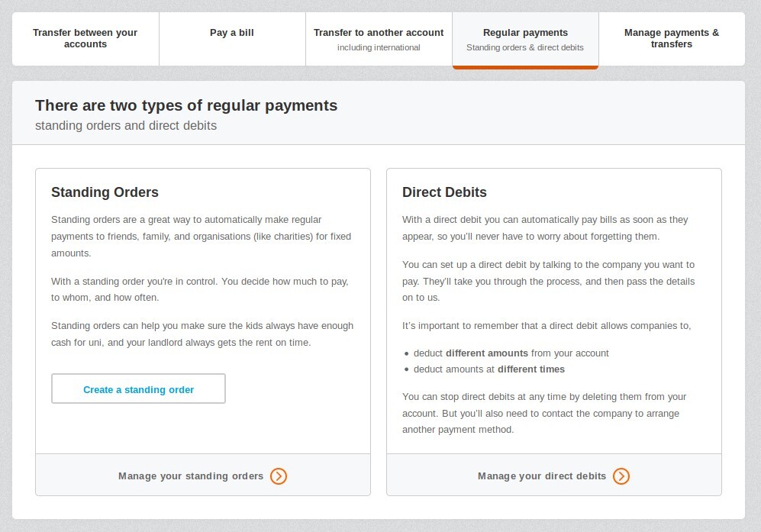
Task: Click the Standing Orders card heading
Action: 105,192
